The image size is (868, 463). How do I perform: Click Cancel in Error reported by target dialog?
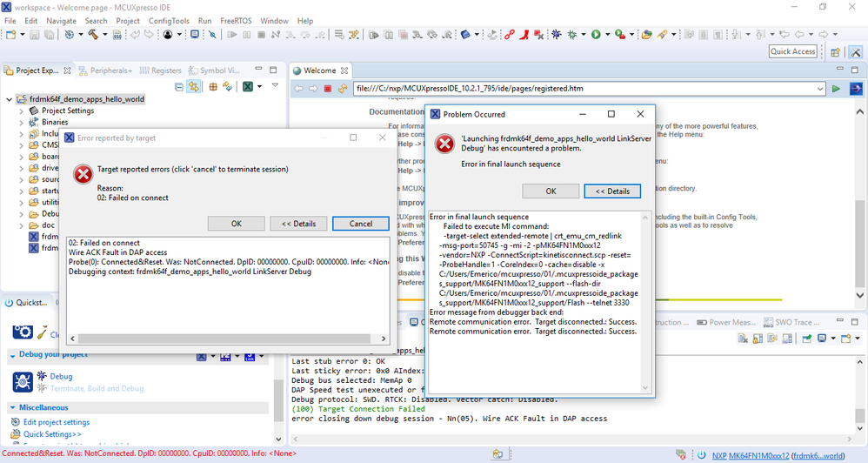tap(360, 224)
